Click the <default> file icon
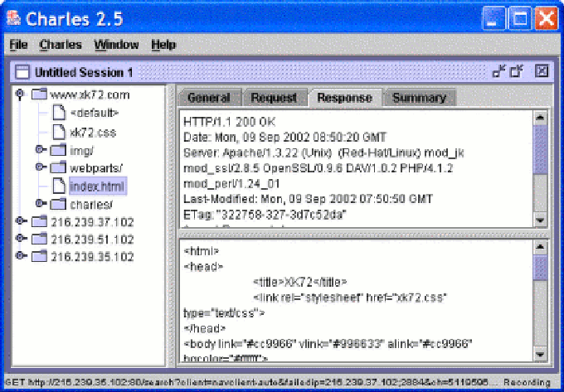564x392 pixels. (x=59, y=113)
